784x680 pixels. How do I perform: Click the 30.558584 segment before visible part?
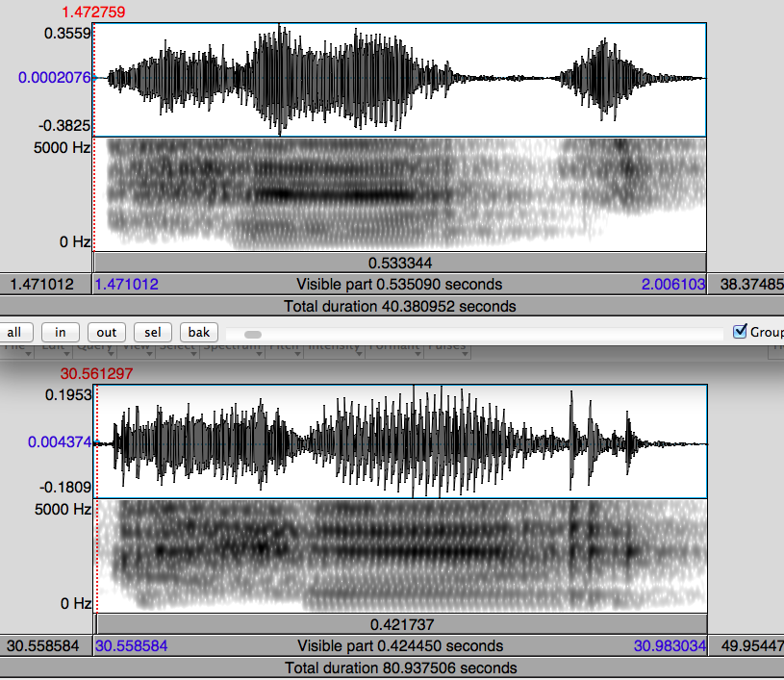click(45, 645)
